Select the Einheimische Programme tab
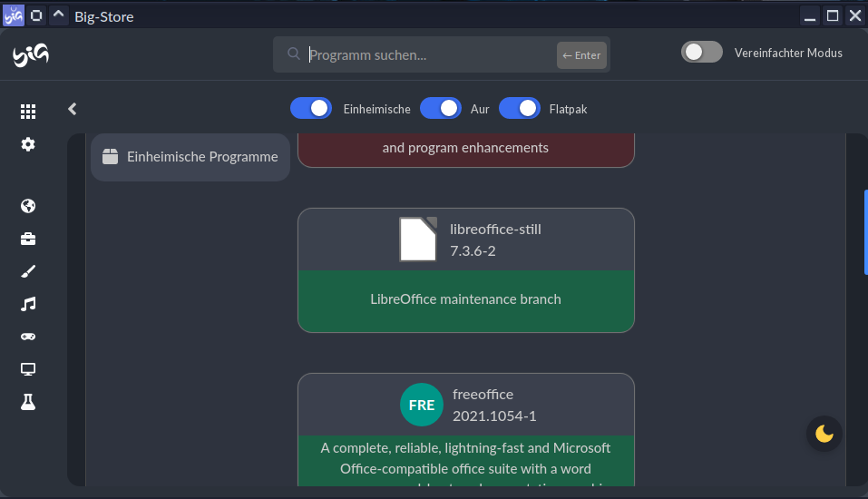 (190, 157)
